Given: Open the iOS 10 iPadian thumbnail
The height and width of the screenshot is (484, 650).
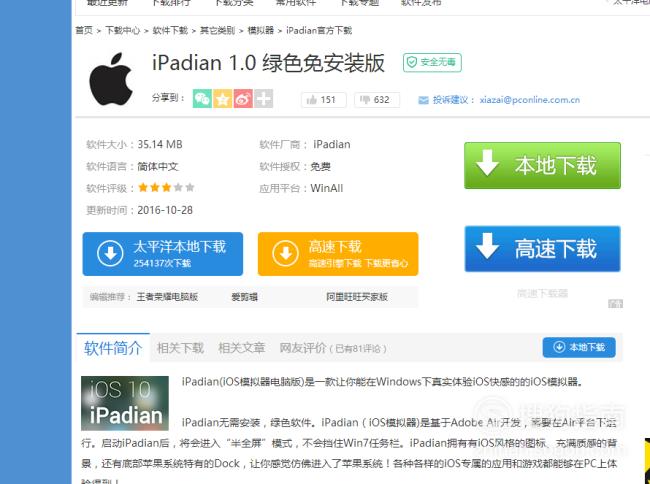Looking at the screenshot, I should [125, 403].
